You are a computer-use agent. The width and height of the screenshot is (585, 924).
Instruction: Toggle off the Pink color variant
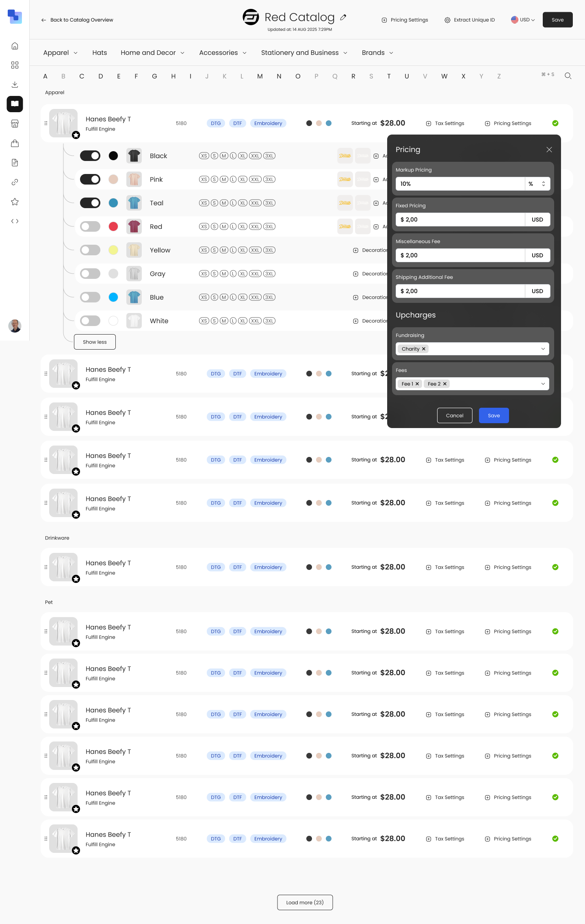90,179
